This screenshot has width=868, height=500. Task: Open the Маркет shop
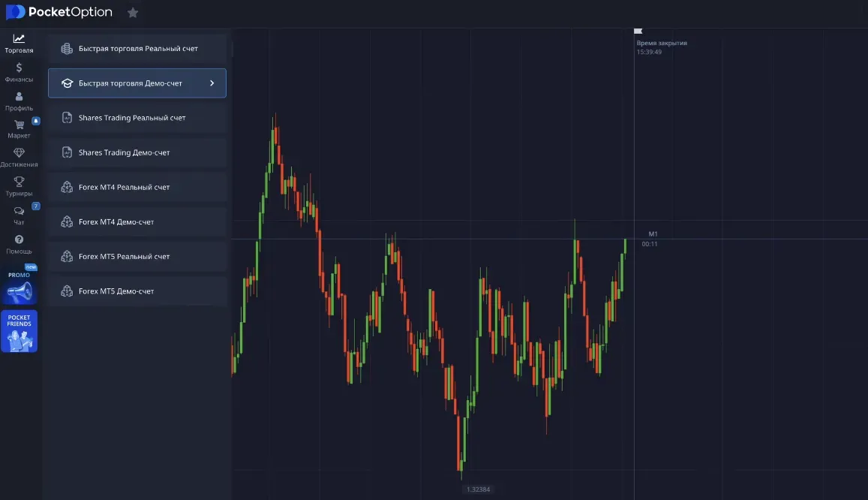point(19,129)
